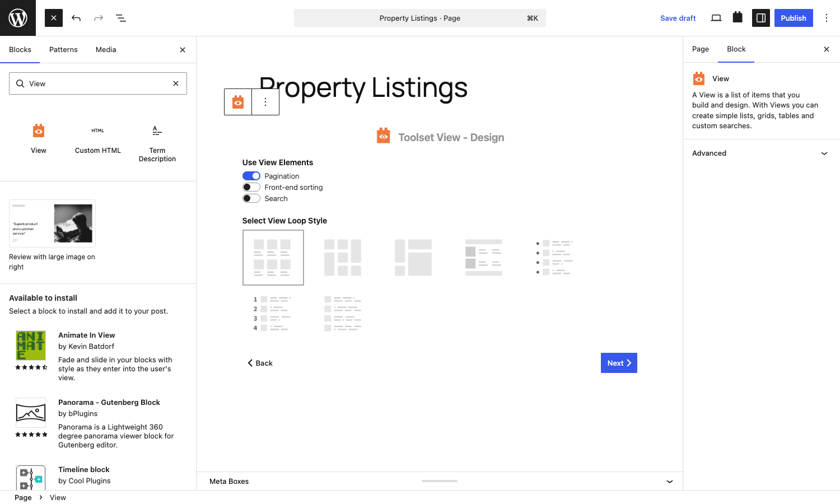Expand the Advanced panel
The height and width of the screenshot is (504, 840).
coord(761,153)
